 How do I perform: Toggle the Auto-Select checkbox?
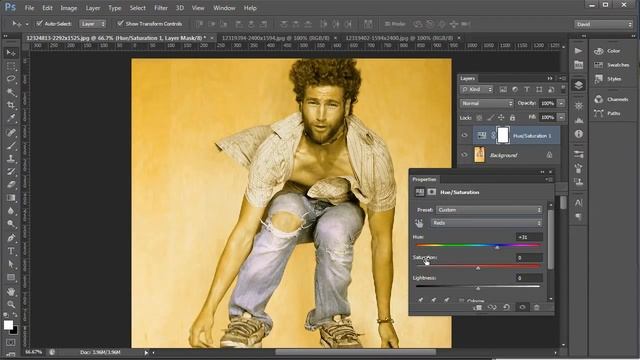click(x=39, y=23)
